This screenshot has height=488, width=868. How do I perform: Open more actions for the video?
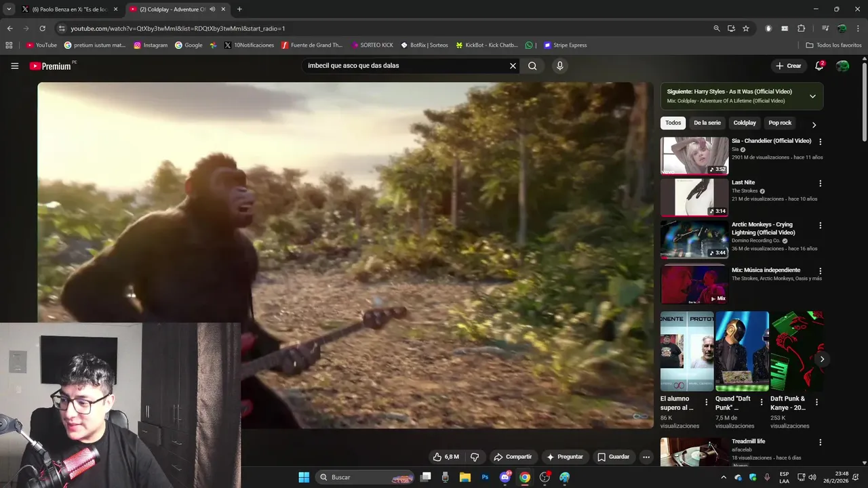coord(646,457)
